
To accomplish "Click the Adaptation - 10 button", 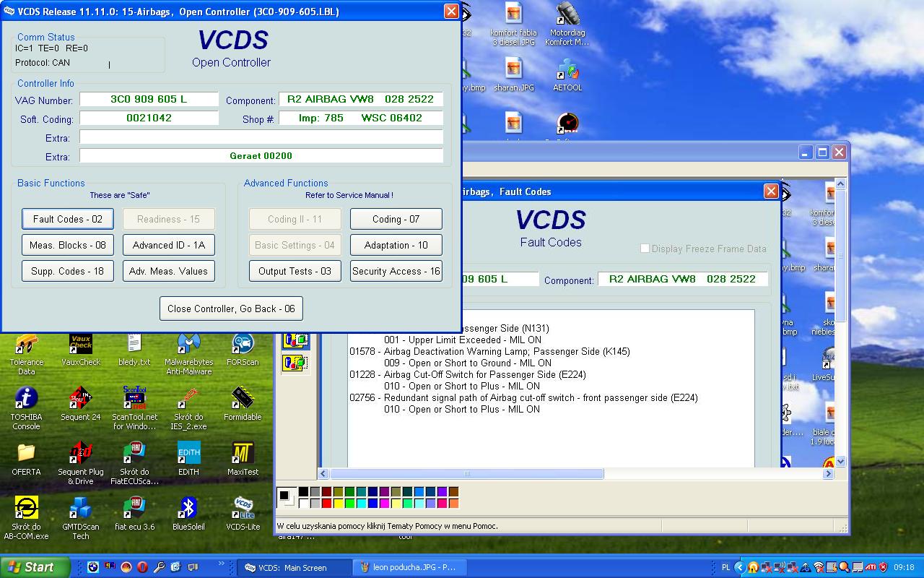I will click(x=396, y=245).
